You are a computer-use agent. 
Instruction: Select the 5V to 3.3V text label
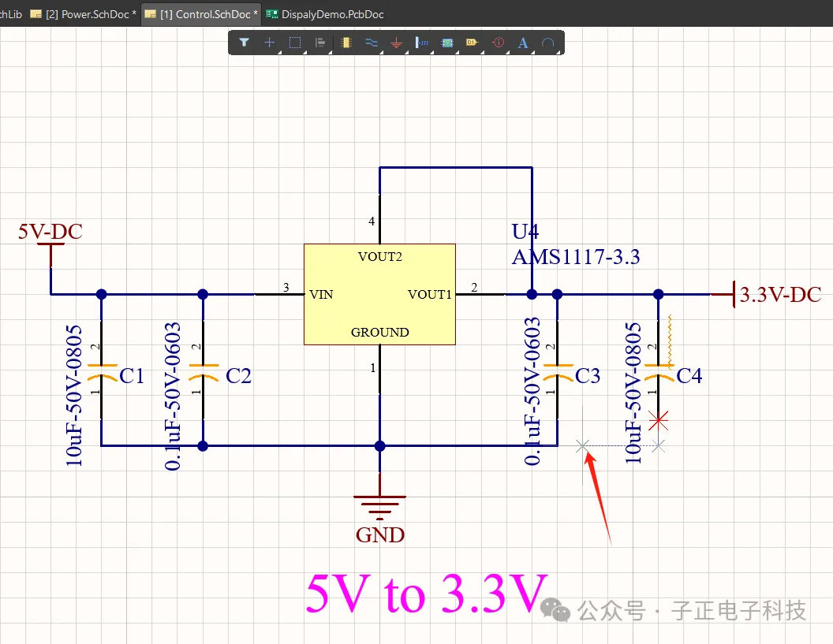pyautogui.click(x=427, y=594)
